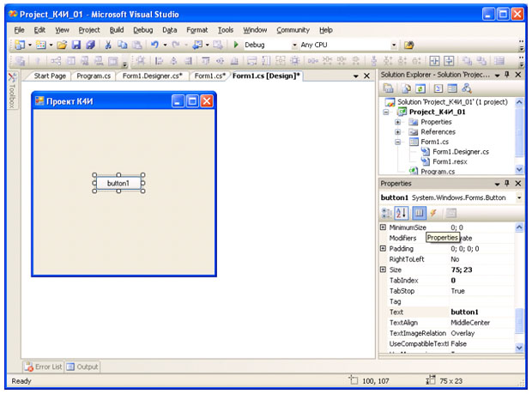Click the Navigate Backward toolbar icon
This screenshot has height=394, width=532.
point(197,45)
